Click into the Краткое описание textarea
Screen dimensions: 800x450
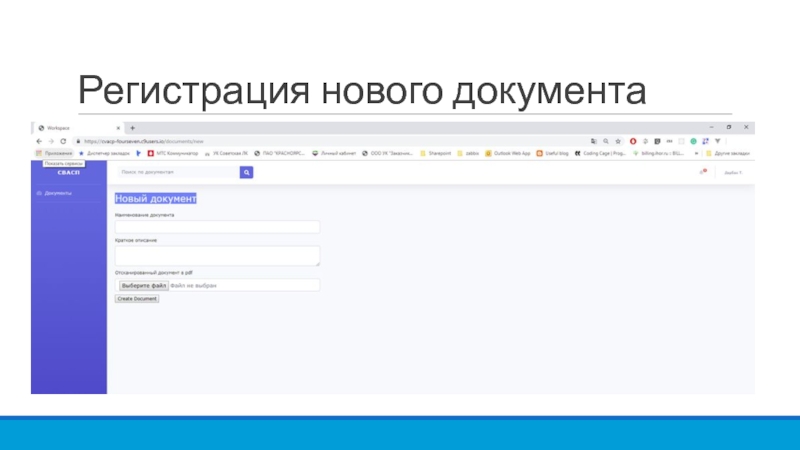[x=217, y=256]
